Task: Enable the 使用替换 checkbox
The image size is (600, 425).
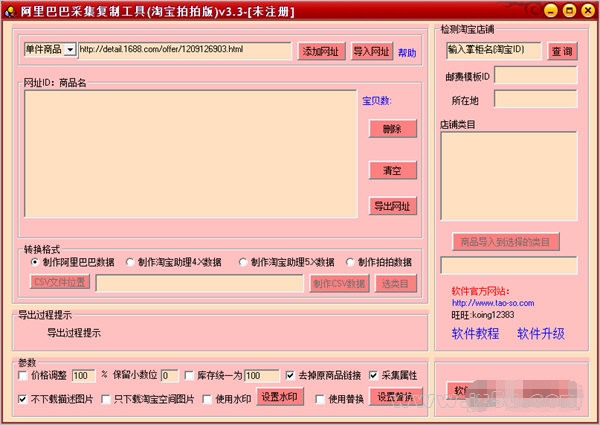Action: point(320,399)
